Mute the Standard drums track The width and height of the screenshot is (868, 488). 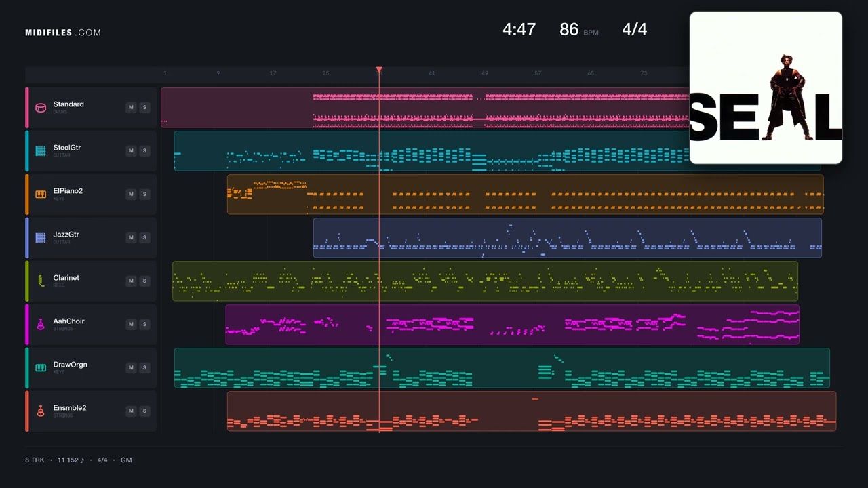click(131, 107)
